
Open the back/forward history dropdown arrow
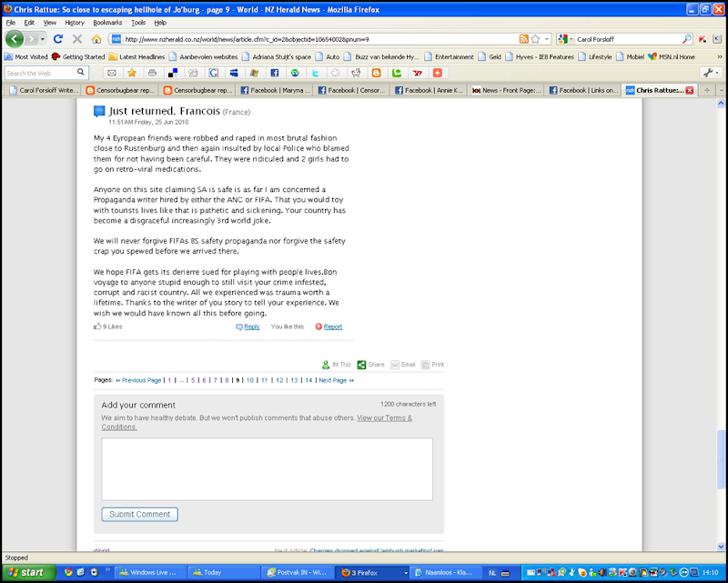point(42,39)
